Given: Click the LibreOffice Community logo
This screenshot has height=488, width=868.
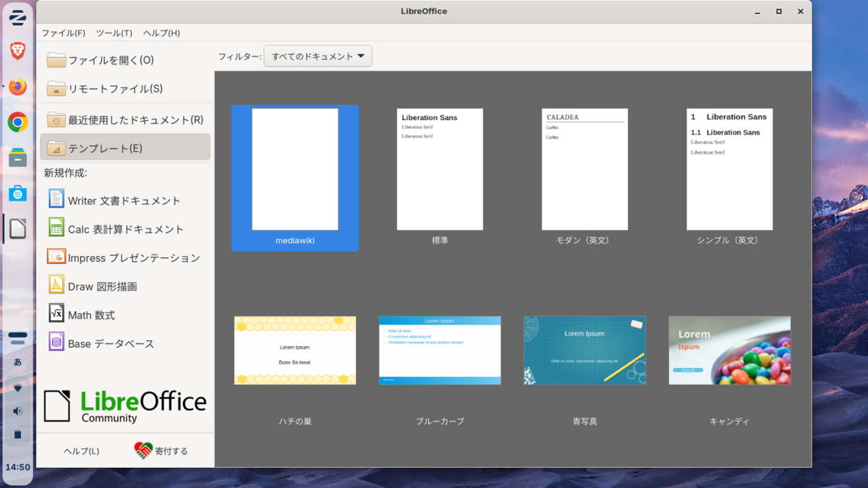Looking at the screenshot, I should [x=125, y=406].
